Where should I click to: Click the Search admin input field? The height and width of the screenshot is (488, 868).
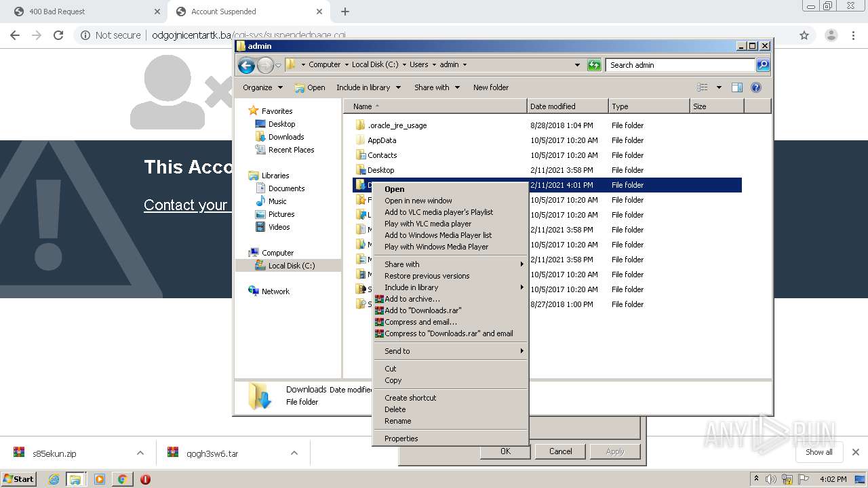680,65
